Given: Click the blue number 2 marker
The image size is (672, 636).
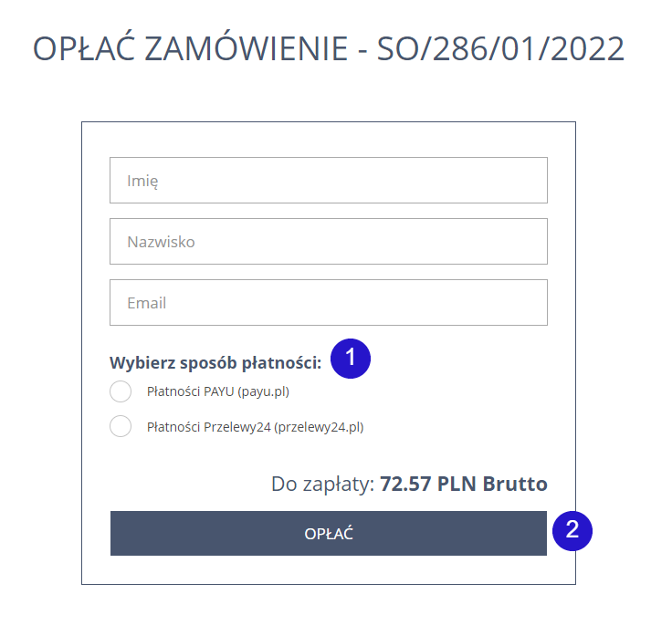Looking at the screenshot, I should (572, 531).
